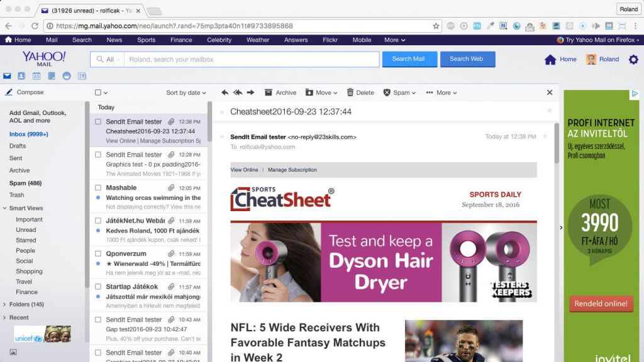Select the Notepad icon in the left toolbar
The height and width of the screenshot is (362, 644).
tap(51, 76)
